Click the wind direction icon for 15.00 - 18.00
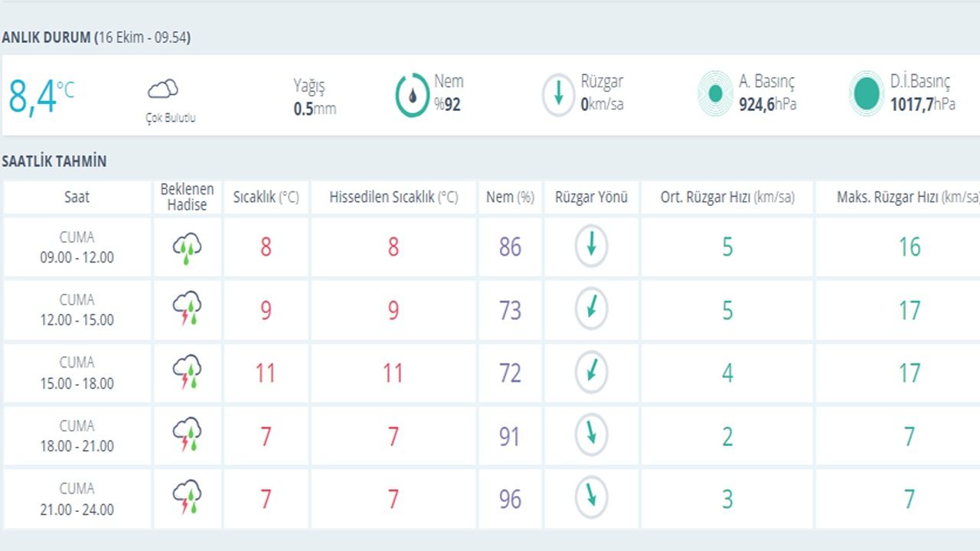980x551 pixels. (591, 372)
